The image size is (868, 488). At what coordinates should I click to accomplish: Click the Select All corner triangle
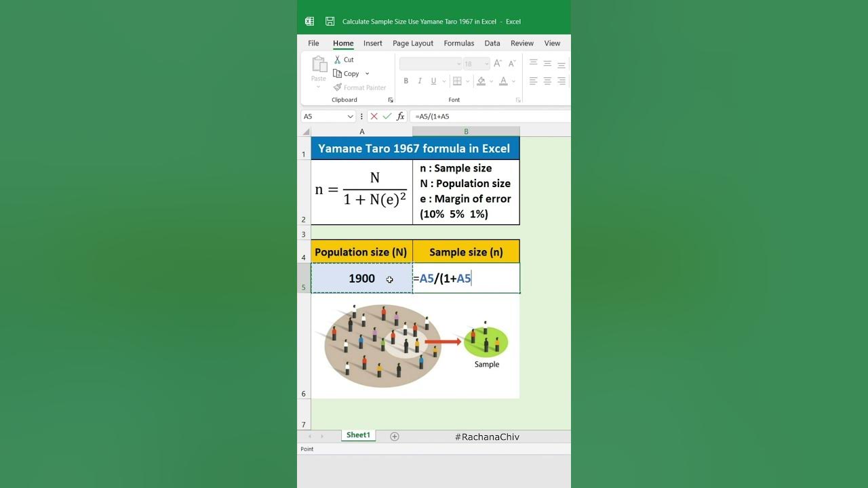(306, 132)
